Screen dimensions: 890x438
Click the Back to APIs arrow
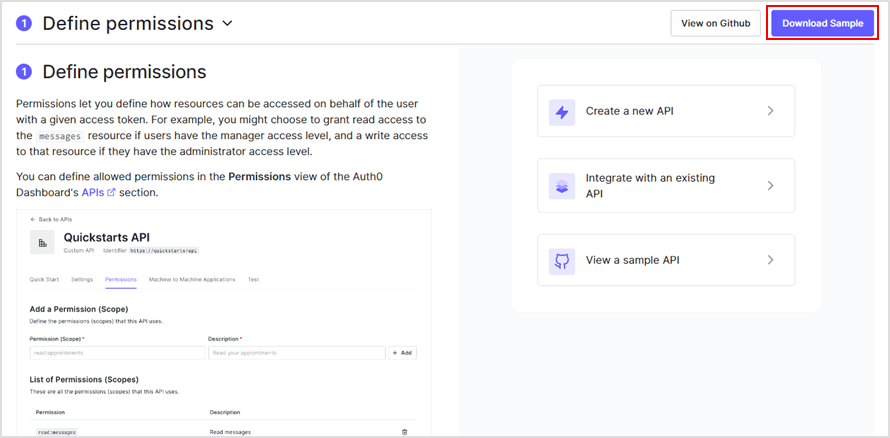[32, 218]
